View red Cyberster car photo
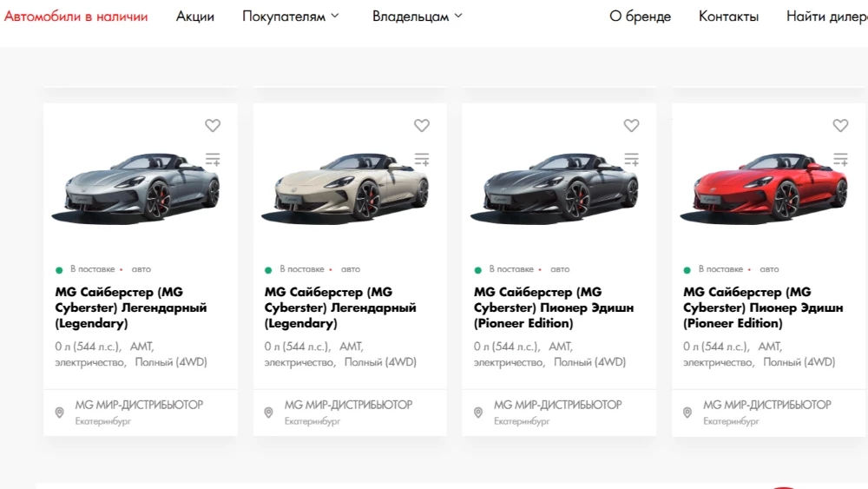The image size is (868, 489). click(x=764, y=188)
